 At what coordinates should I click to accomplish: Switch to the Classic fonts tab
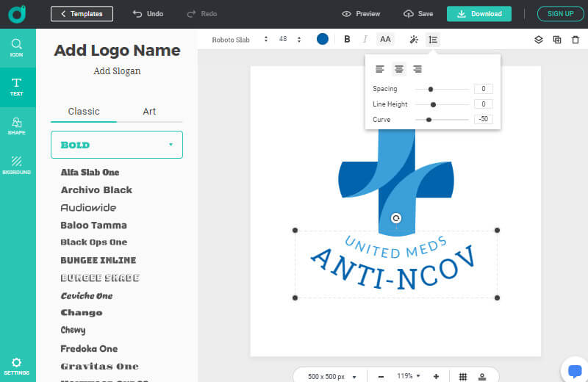(84, 112)
